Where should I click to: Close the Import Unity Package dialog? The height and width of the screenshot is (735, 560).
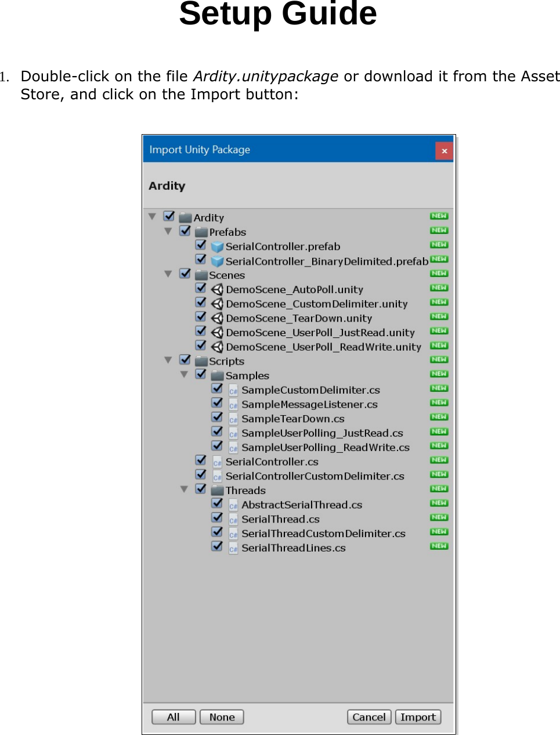pos(444,151)
